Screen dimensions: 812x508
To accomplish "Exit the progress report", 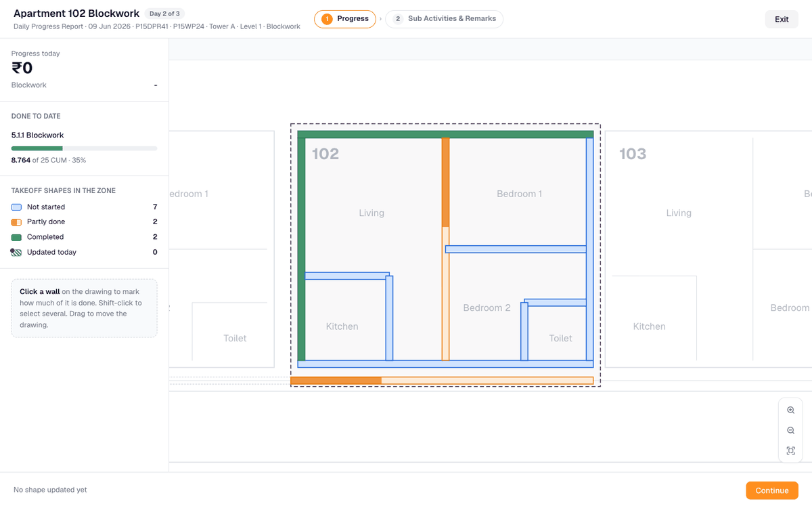I will pyautogui.click(x=782, y=19).
